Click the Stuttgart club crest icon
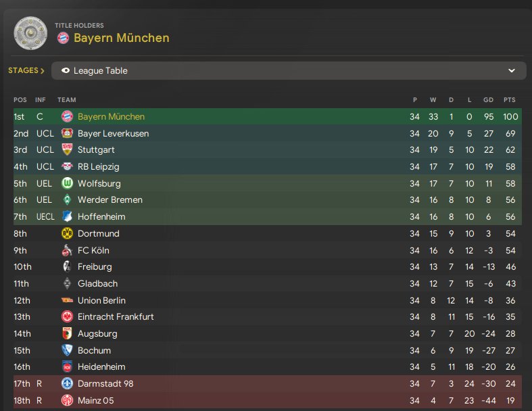The image size is (532, 411). coord(67,150)
